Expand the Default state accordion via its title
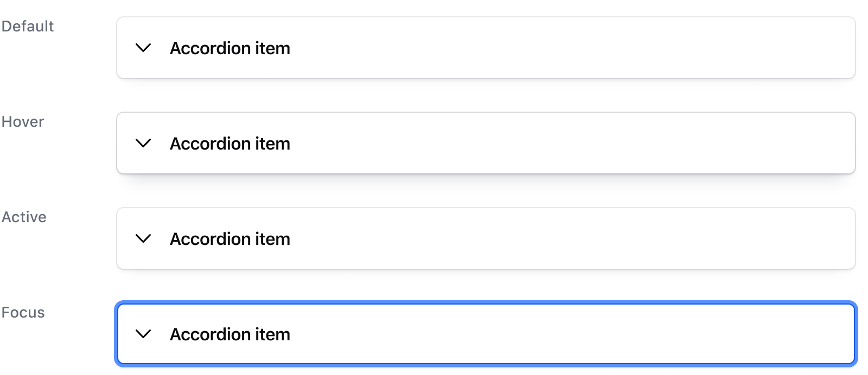This screenshot has height=375, width=868. 230,48
